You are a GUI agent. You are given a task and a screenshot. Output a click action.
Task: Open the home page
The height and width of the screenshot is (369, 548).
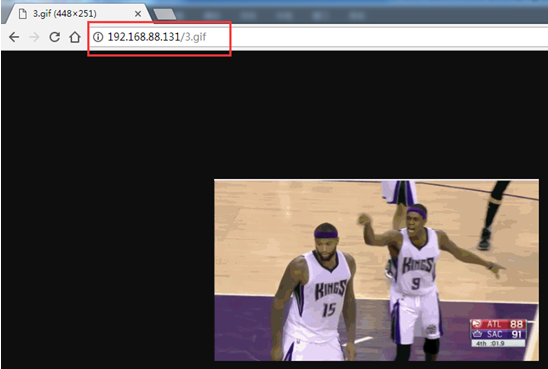[75, 37]
